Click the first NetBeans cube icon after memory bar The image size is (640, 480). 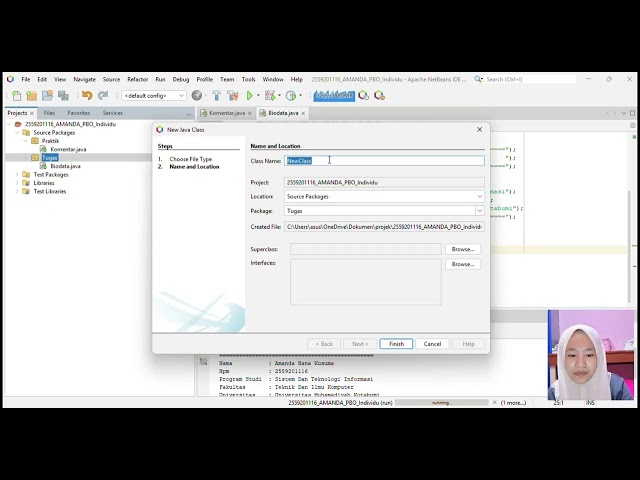coord(363,96)
